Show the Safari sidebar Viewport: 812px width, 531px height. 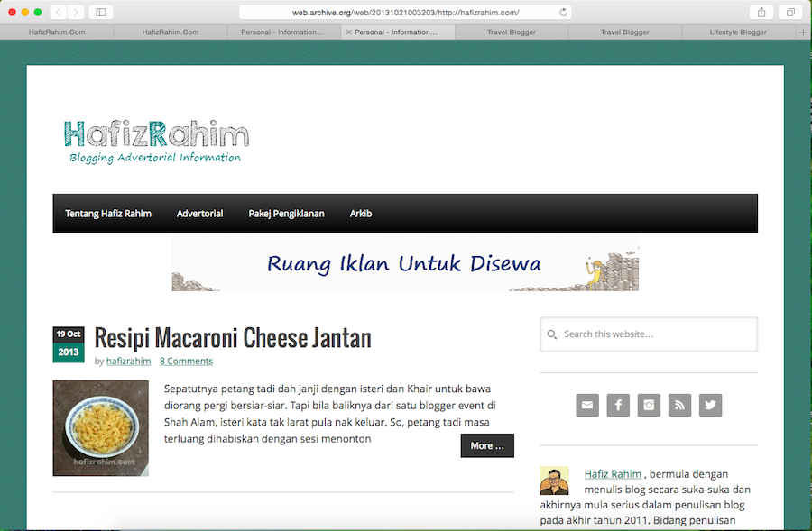101,12
